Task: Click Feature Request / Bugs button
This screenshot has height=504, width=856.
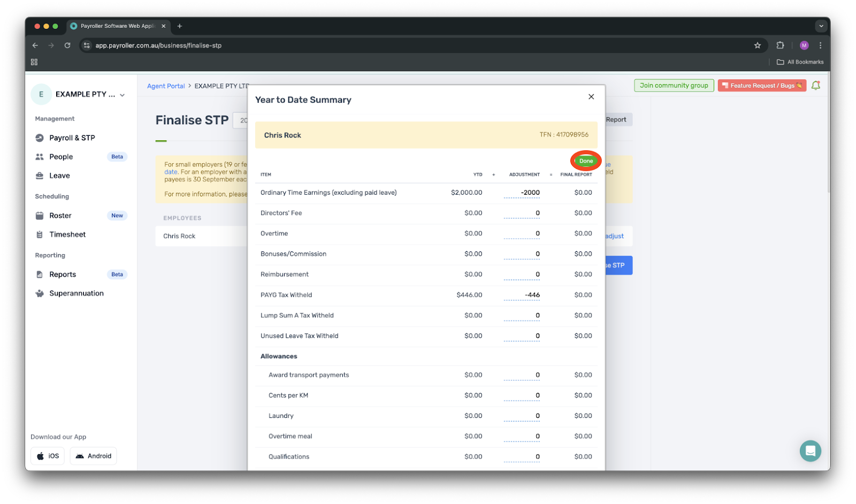Action: [762, 86]
